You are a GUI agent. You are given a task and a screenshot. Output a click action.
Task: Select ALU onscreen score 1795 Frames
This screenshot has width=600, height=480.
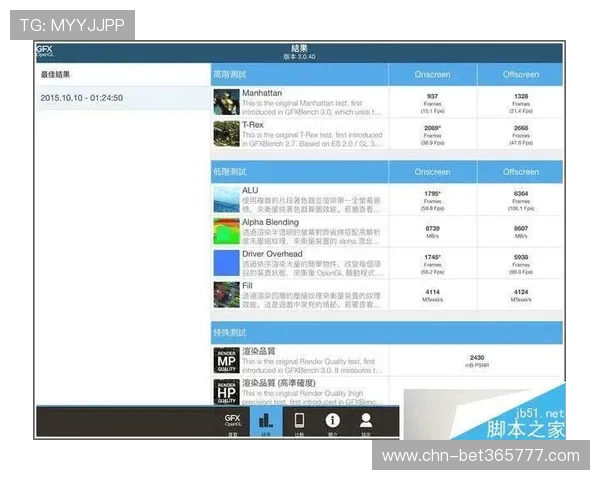432,201
